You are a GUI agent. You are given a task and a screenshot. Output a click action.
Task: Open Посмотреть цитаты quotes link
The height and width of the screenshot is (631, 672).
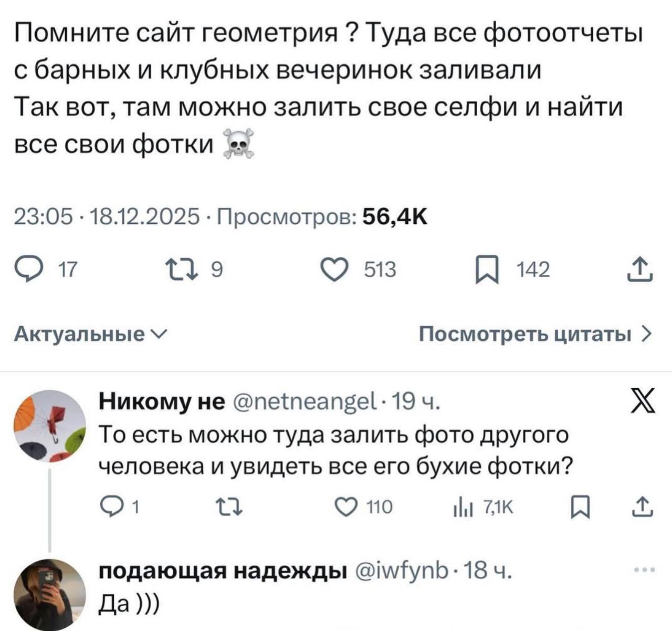point(535,334)
